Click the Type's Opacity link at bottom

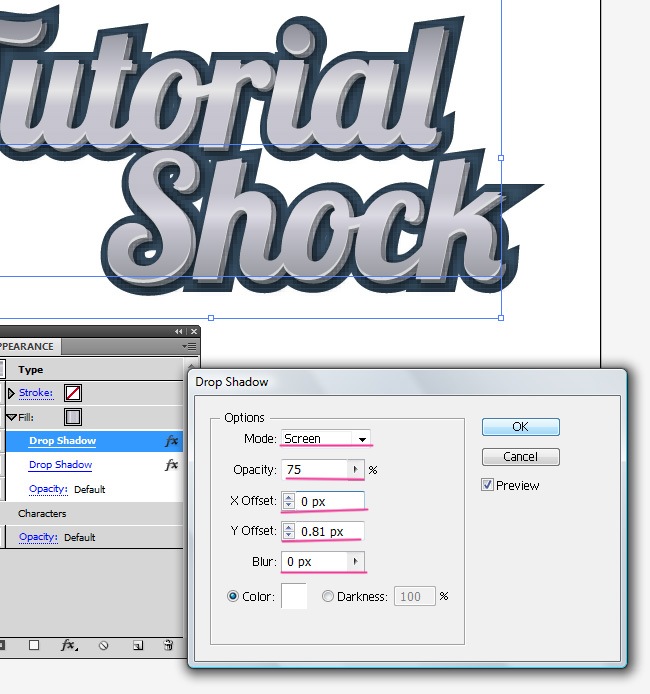38,537
